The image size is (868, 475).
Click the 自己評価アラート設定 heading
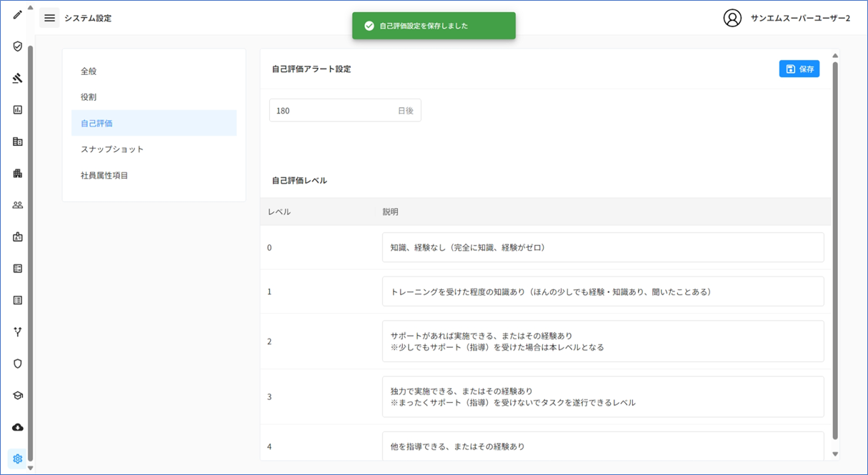point(311,69)
